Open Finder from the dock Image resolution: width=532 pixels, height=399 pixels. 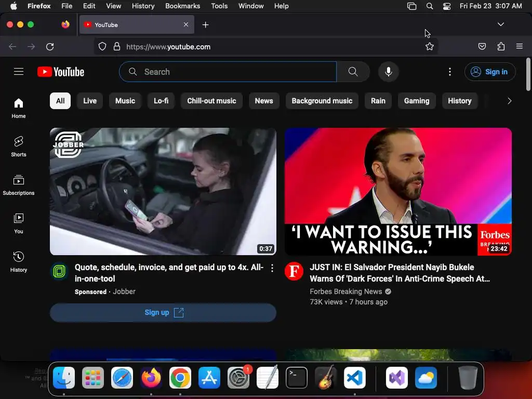tap(64, 378)
